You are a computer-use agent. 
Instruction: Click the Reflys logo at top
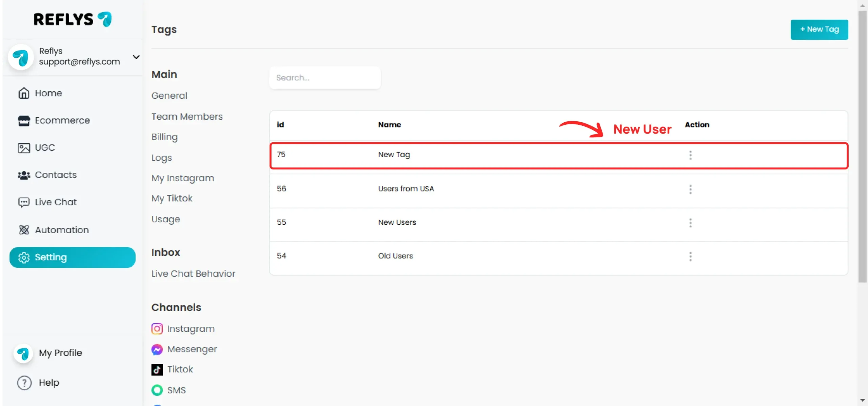pyautogui.click(x=73, y=19)
